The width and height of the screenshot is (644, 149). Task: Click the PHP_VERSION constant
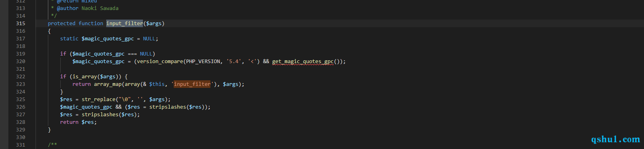click(x=203, y=62)
